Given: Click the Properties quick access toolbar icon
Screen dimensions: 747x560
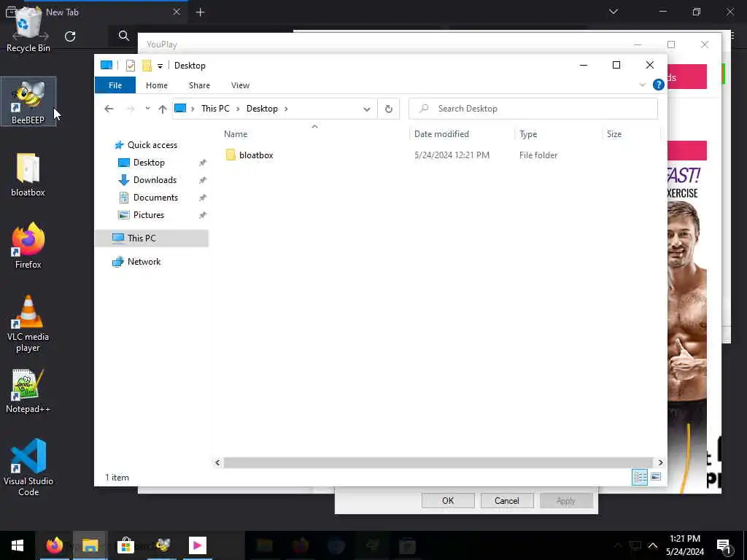Looking at the screenshot, I should [x=130, y=66].
